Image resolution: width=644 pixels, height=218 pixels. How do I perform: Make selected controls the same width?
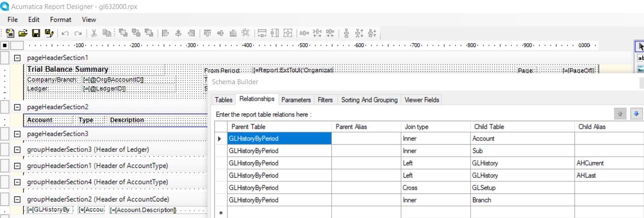(262, 33)
